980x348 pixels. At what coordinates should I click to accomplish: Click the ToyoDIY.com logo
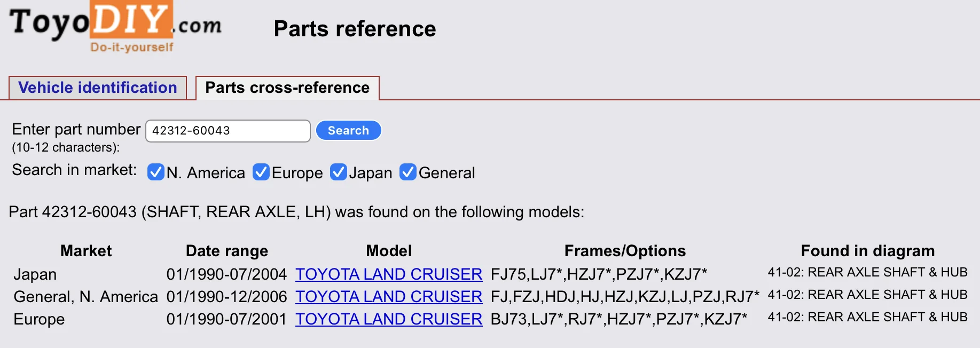click(x=115, y=27)
